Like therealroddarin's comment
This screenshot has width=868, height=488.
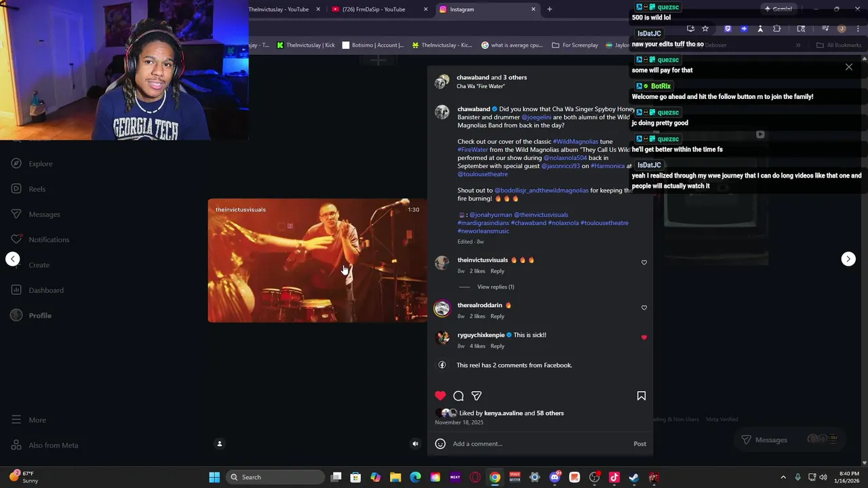[644, 308]
